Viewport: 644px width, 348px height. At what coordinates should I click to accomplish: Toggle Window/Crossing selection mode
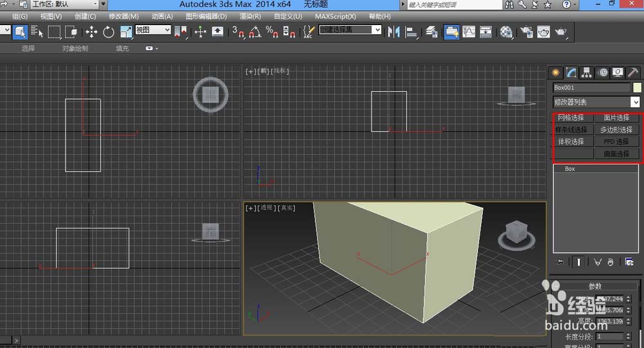click(x=71, y=32)
